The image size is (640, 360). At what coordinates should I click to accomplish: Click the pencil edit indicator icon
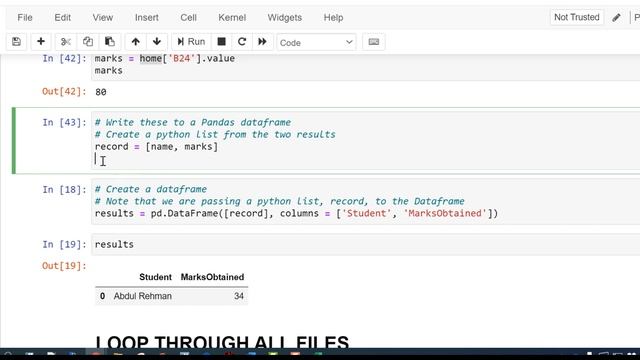pos(616,18)
